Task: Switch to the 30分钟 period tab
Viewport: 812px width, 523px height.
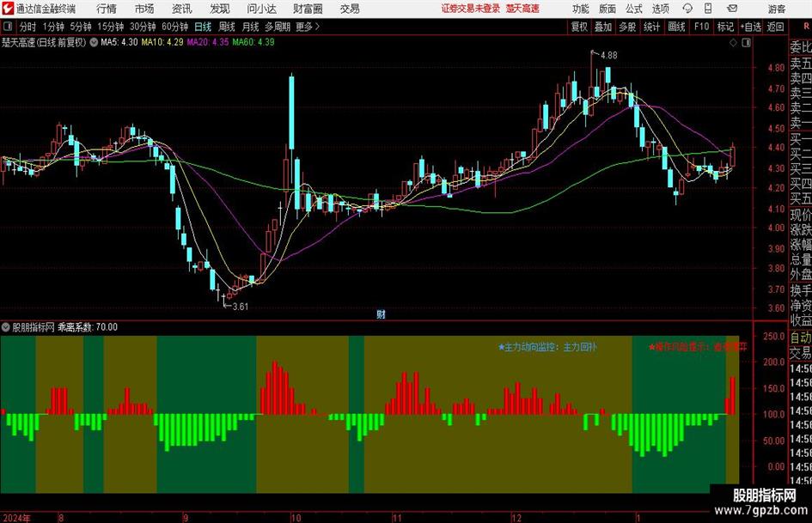Action: pos(143,27)
